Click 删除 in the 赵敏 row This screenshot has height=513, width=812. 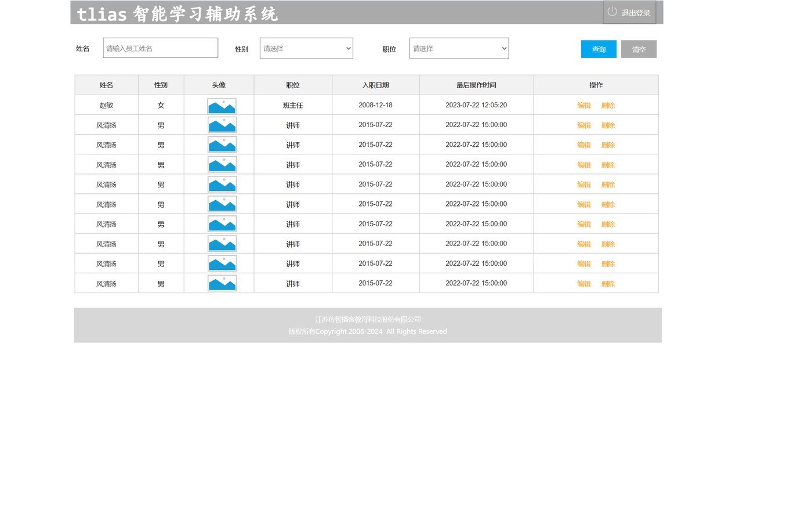(608, 105)
